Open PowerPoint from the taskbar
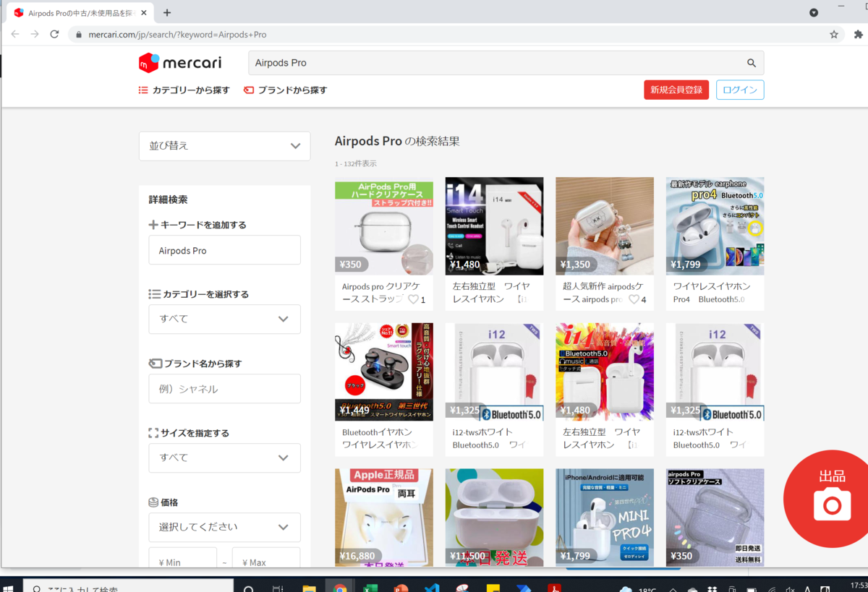 [401, 587]
